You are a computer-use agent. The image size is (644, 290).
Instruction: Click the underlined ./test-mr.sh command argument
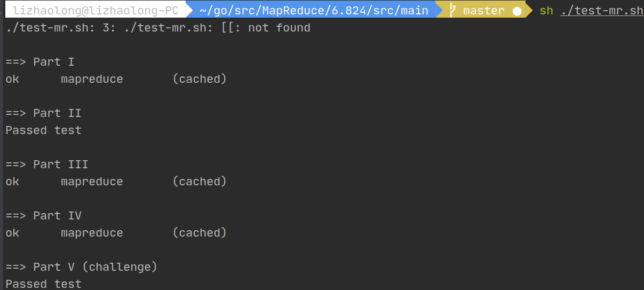point(602,11)
